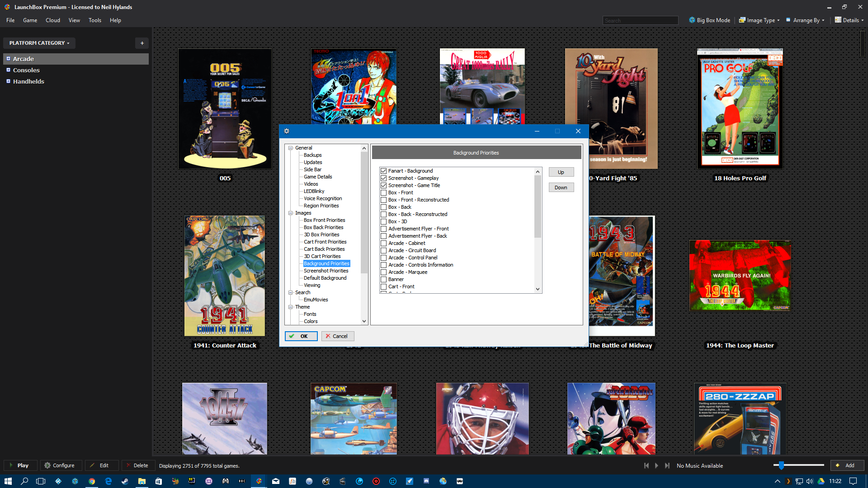Image resolution: width=868 pixels, height=488 pixels.
Task: Open the Game menu
Action: click(30, 20)
